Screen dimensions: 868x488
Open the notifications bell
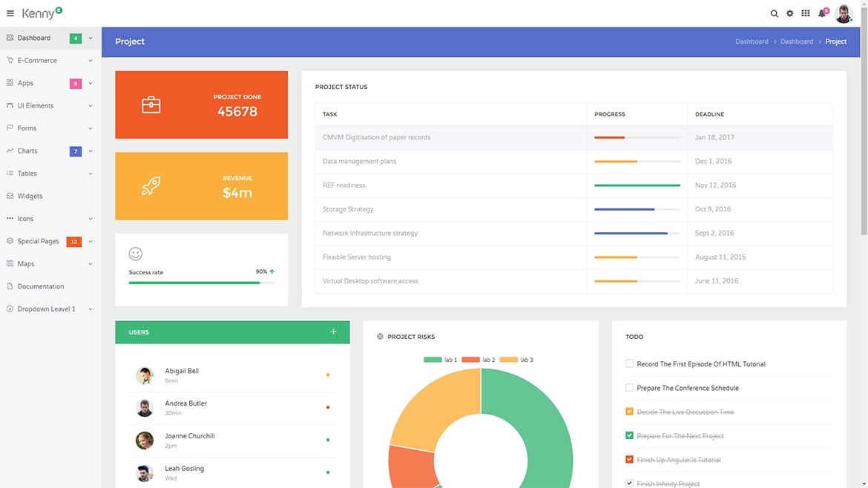click(x=822, y=13)
